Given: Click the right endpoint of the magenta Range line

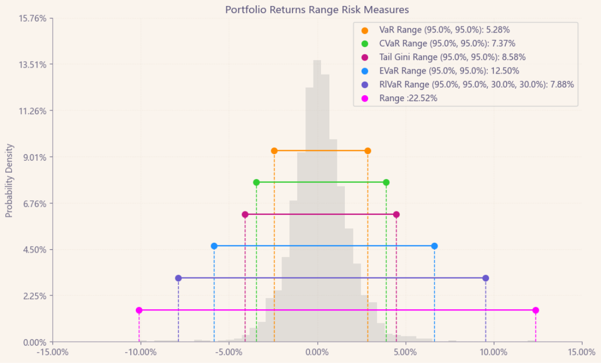Looking at the screenshot, I should pos(535,310).
